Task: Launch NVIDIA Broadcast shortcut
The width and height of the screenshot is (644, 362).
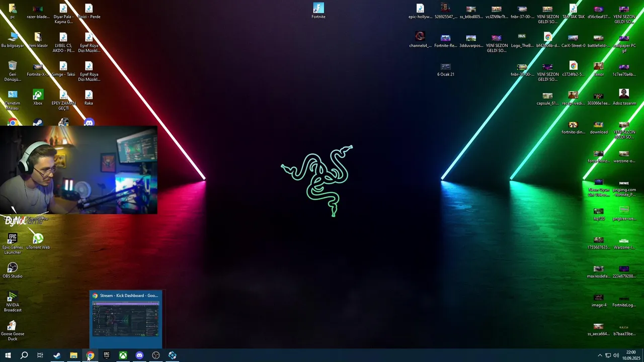Action: coord(13,301)
